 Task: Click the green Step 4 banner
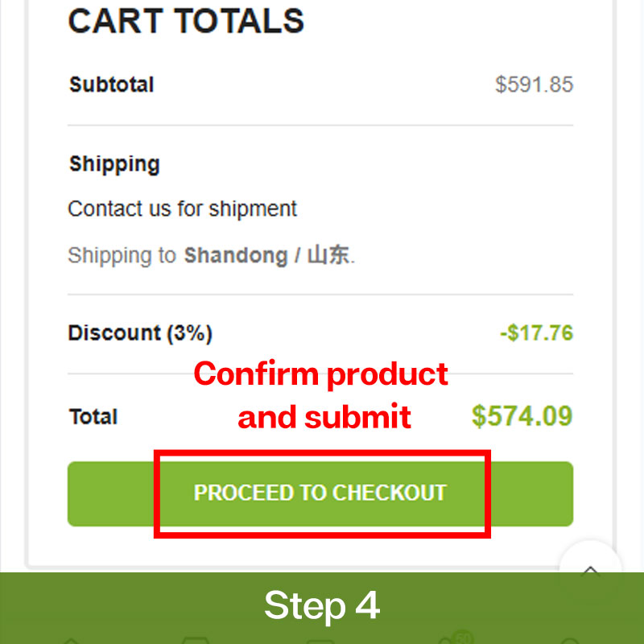click(322, 605)
